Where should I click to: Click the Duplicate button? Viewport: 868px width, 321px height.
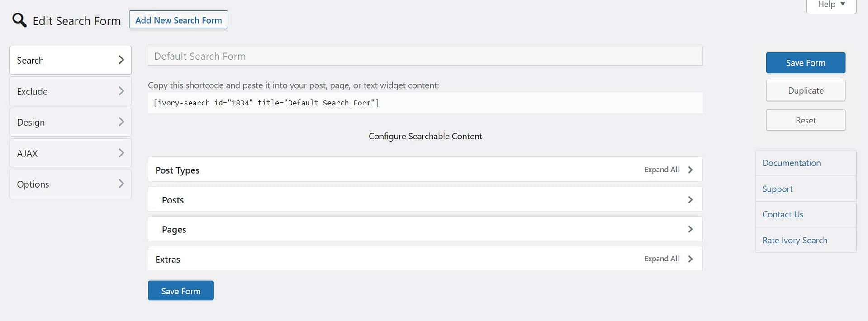coord(805,90)
